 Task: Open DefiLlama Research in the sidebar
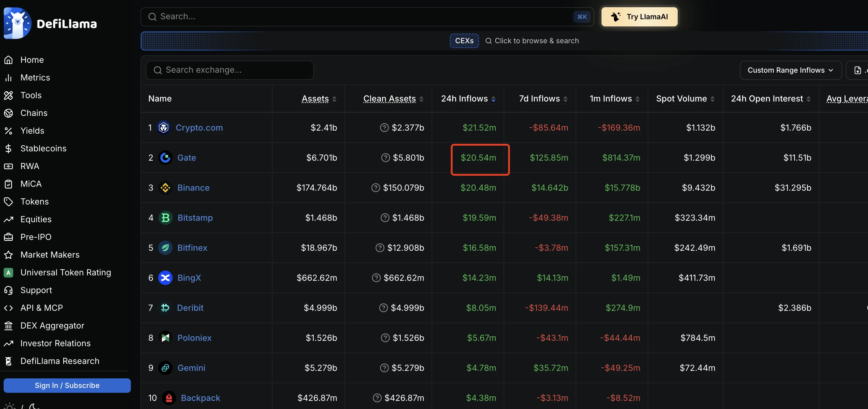pyautogui.click(x=60, y=361)
